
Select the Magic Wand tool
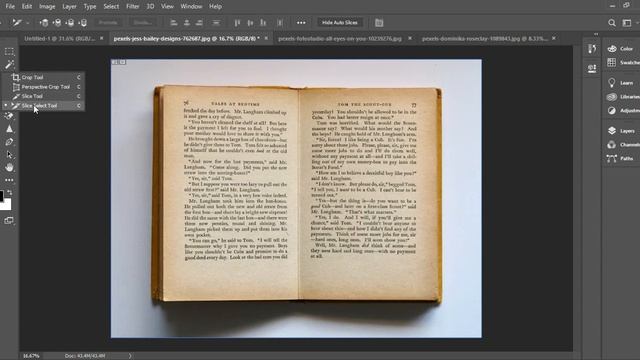[x=9, y=64]
